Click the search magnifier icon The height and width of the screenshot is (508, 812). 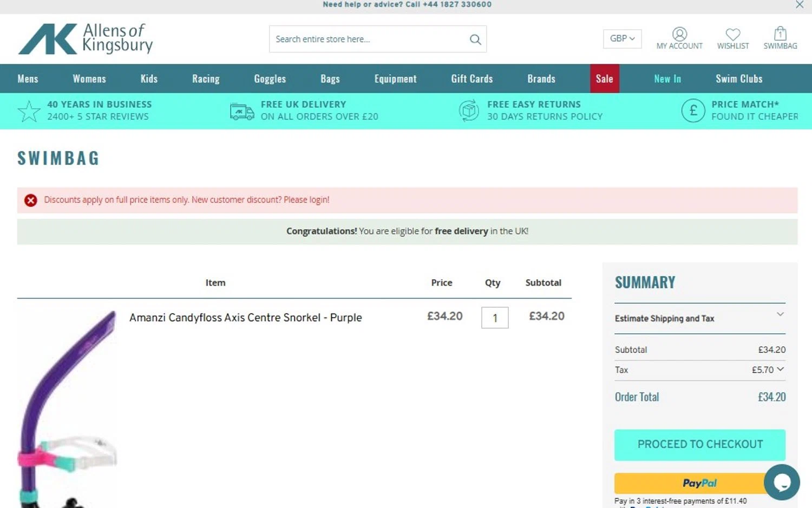tap(475, 39)
